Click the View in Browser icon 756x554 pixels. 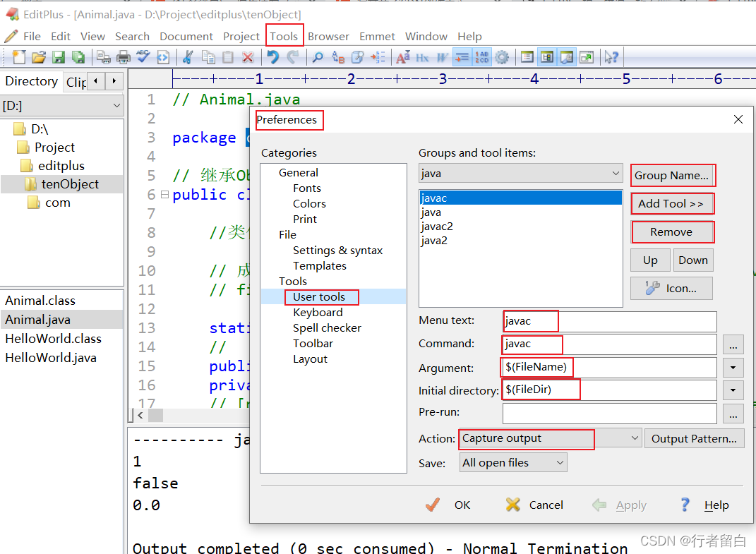[163, 57]
